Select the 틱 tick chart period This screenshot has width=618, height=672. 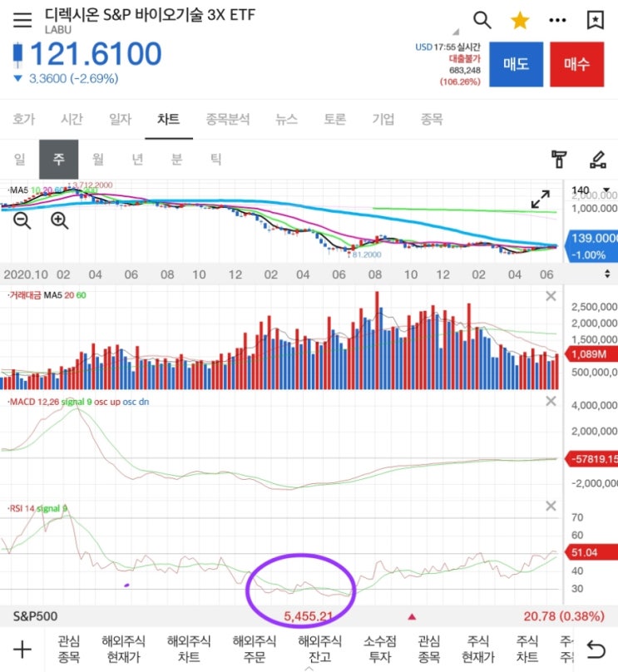click(x=215, y=160)
